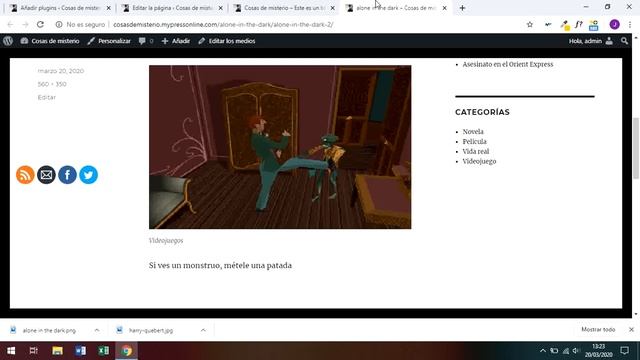Screen dimensions: 640x360
Task: Open Chrome profile avatar
Action: coord(615,24)
